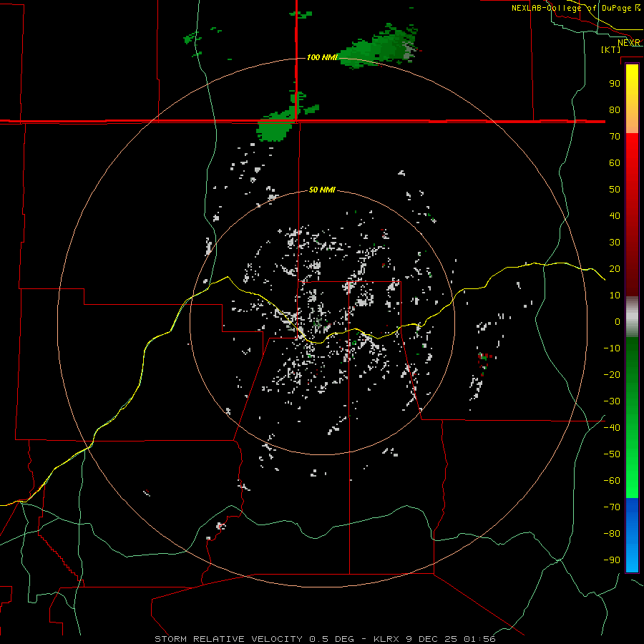The height and width of the screenshot is (644, 644).
Task: Click the [KT] units label
Action: pyautogui.click(x=610, y=49)
